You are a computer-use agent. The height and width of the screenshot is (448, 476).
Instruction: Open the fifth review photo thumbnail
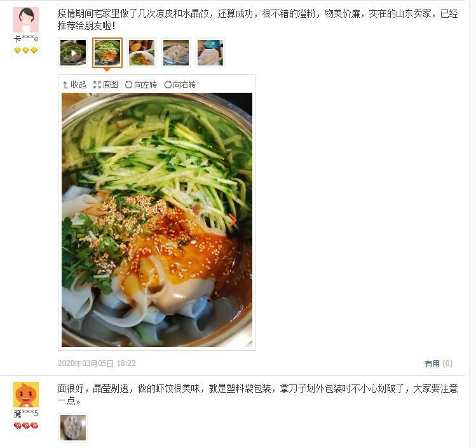tap(210, 53)
